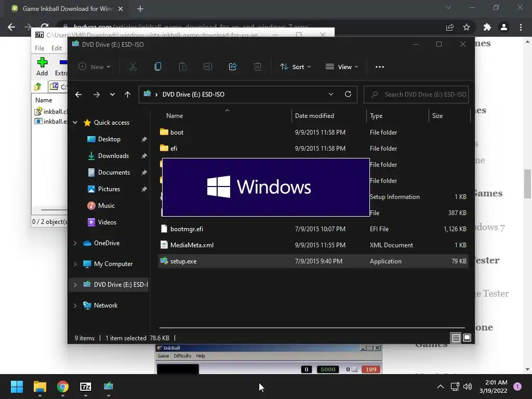Open the Sort dropdown menu
Screen dimensions: 532x399
296,67
